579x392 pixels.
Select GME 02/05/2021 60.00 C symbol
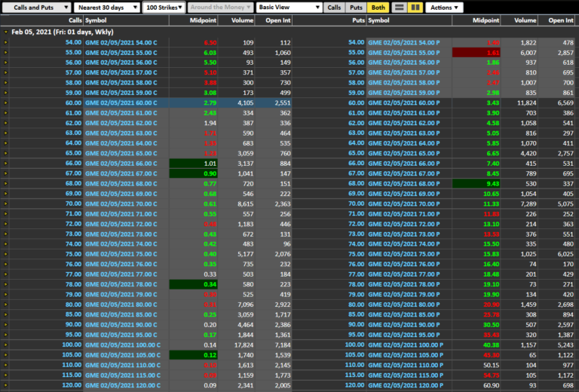[x=121, y=103]
